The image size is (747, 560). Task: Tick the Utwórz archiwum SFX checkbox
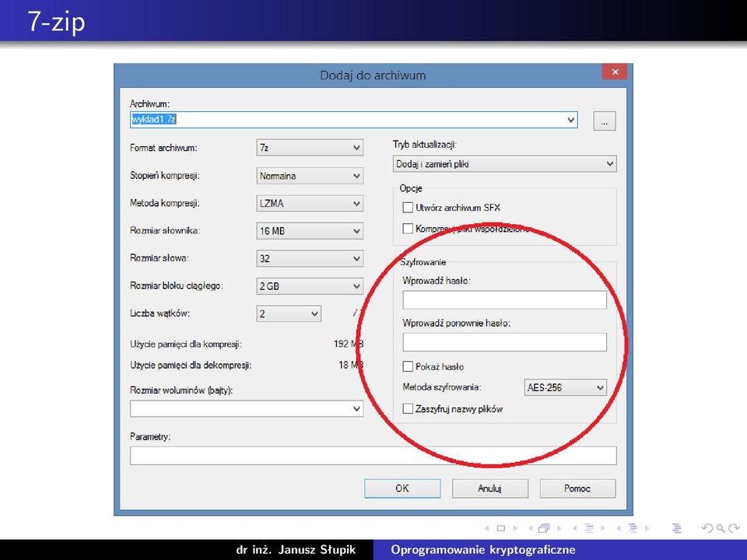[408, 208]
